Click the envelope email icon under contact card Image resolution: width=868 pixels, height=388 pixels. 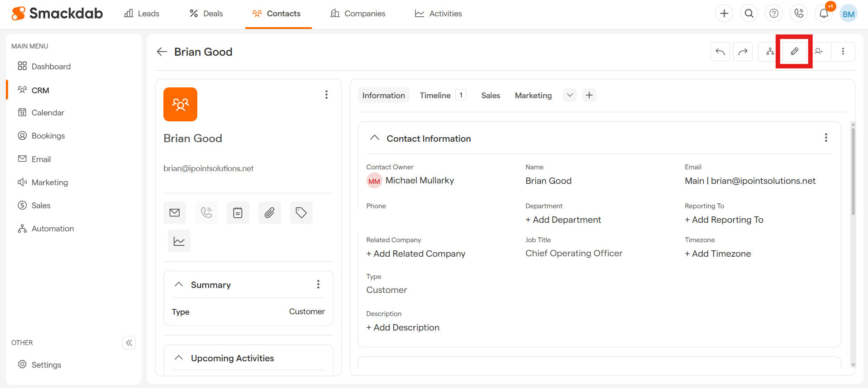[175, 213]
